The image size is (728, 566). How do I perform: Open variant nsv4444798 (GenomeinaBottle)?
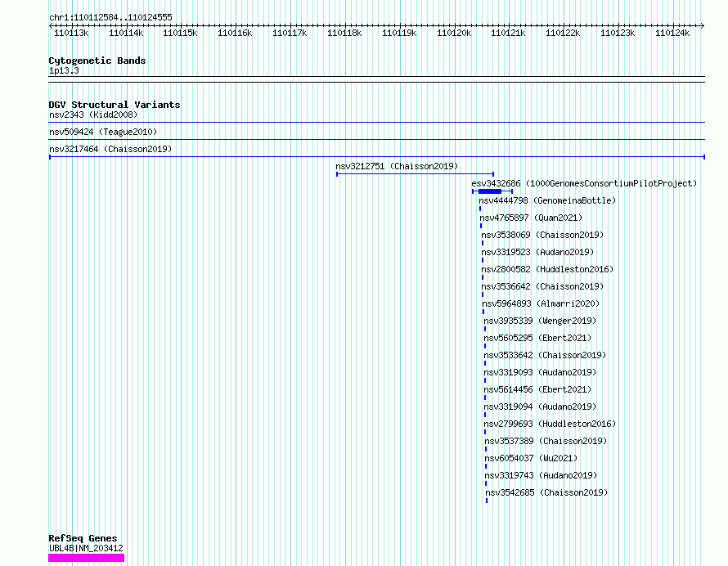(x=547, y=200)
